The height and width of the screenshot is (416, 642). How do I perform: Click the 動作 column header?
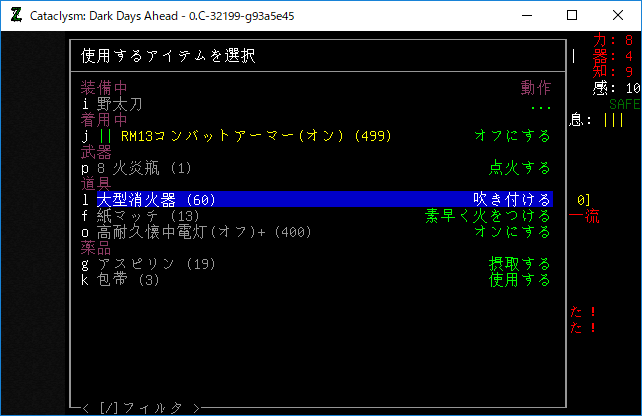535,88
